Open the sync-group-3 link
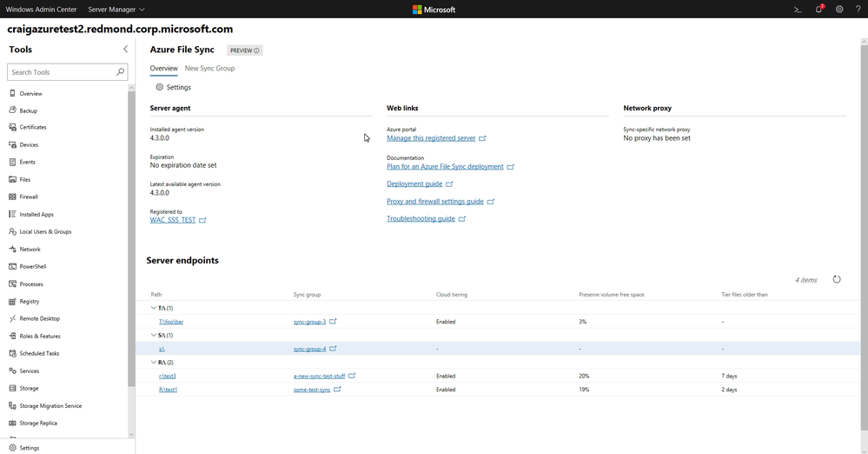Screen dimensions: 868x454 [x=309, y=322]
